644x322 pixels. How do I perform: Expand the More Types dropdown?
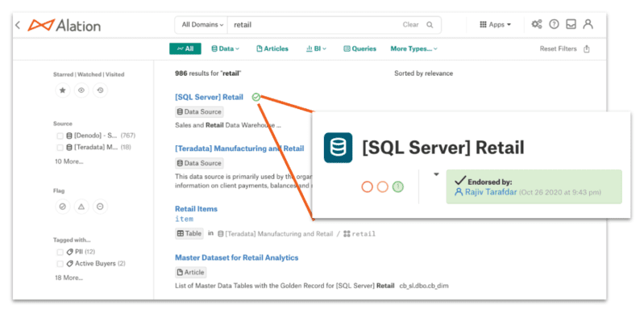[414, 49]
